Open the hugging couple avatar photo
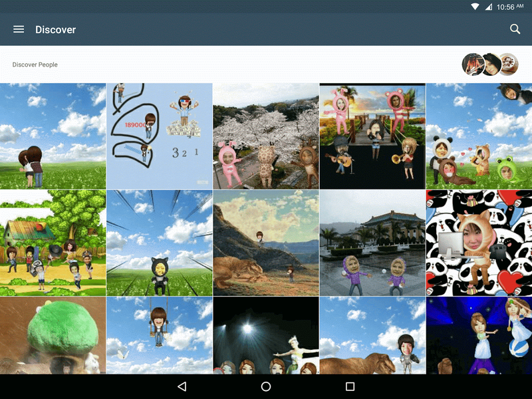Image resolution: width=532 pixels, height=399 pixels. coord(53,135)
